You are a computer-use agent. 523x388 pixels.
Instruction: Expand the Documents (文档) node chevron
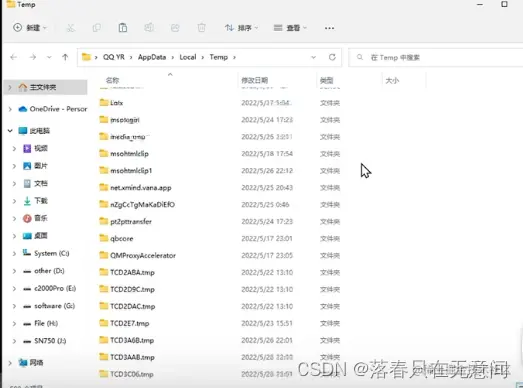14,183
